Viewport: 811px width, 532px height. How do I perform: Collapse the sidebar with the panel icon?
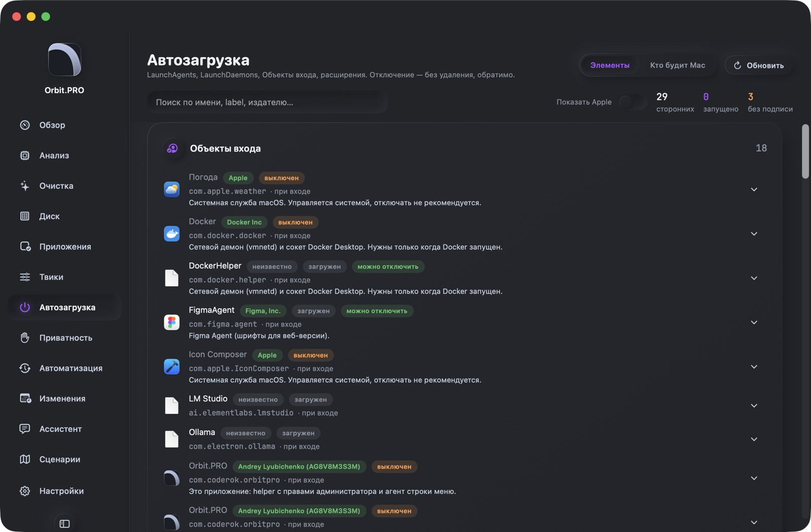pyautogui.click(x=64, y=523)
